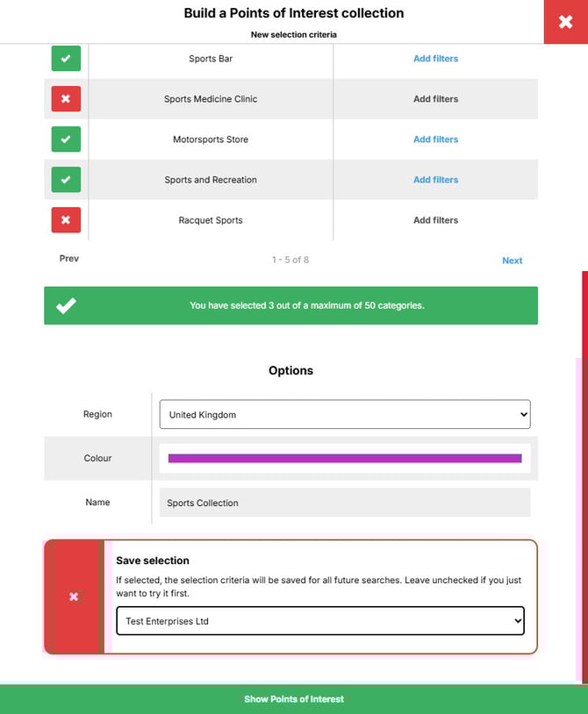The width and height of the screenshot is (588, 714).
Task: Add filters for Sports Bar
Action: tap(435, 59)
